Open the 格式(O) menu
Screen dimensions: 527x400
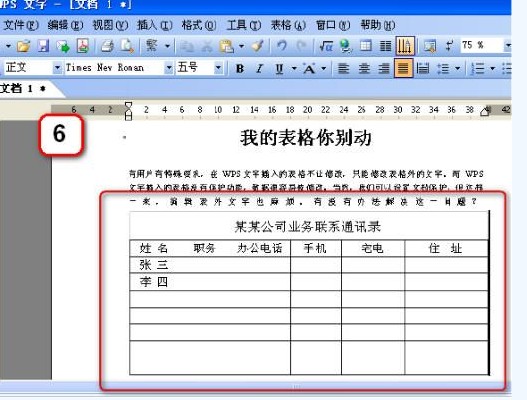pos(199,25)
